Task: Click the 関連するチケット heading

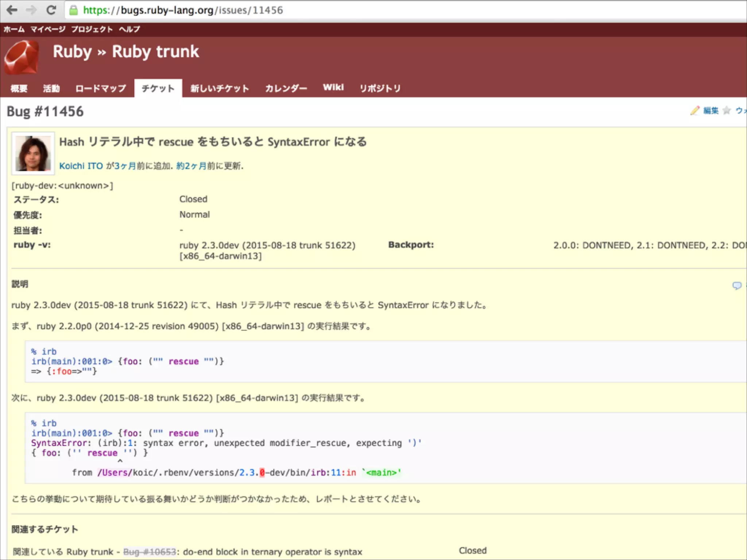Action: click(x=45, y=529)
